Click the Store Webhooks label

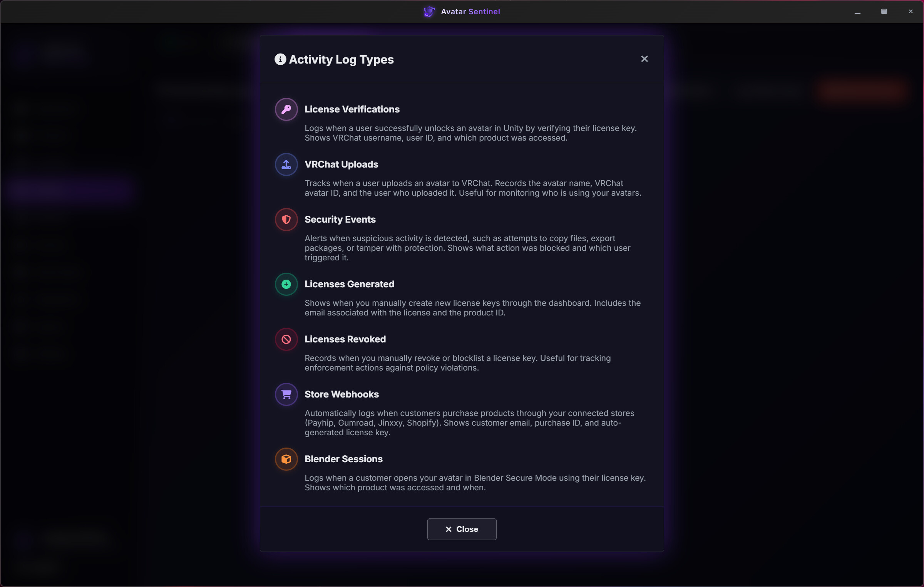(x=341, y=394)
